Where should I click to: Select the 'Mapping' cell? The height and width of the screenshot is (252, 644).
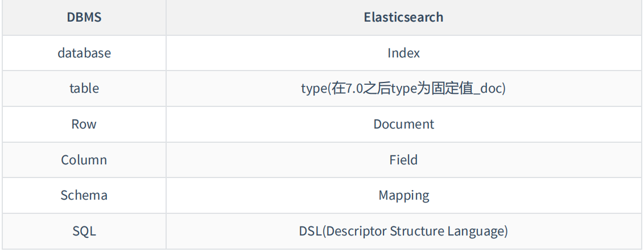coord(403,195)
